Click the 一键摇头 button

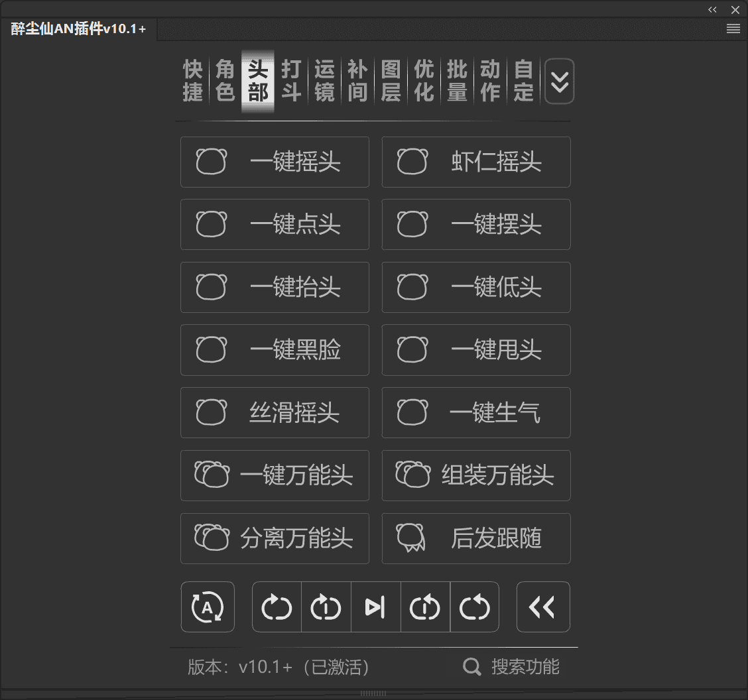(x=275, y=162)
